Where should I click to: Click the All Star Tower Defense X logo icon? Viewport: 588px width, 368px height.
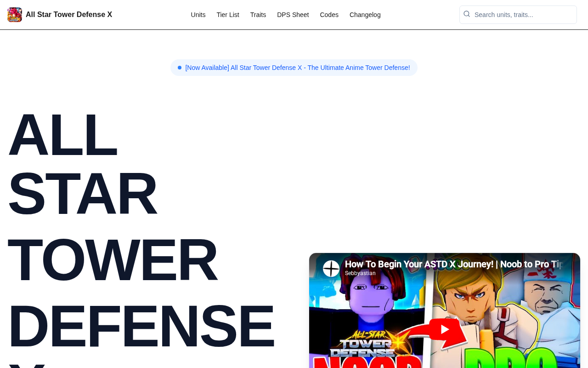pos(15,15)
